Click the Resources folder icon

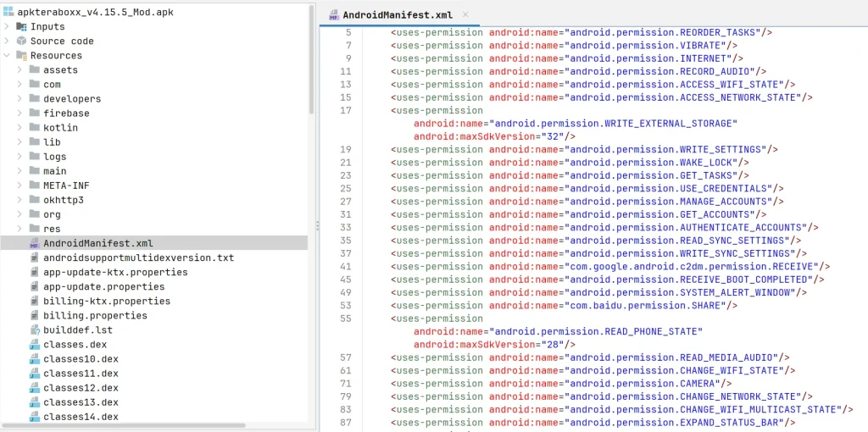tap(21, 55)
